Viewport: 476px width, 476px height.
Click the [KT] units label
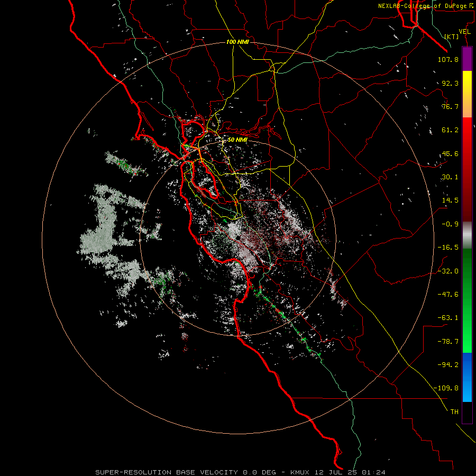[x=452, y=36]
